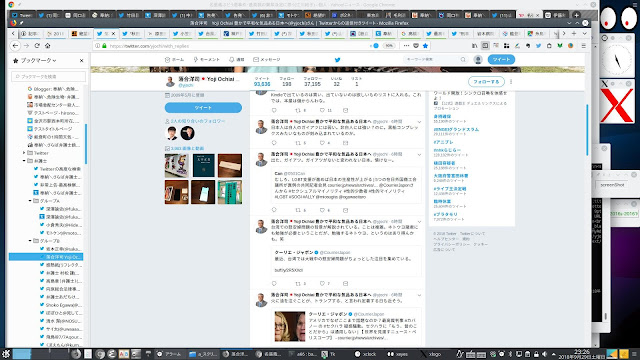Open the likes count 32 tab
This screenshot has height=360, width=640.
[336, 82]
